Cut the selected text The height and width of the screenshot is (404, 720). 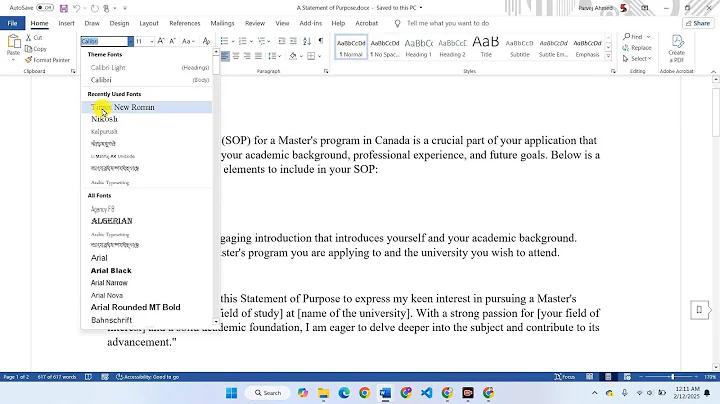(x=34, y=38)
